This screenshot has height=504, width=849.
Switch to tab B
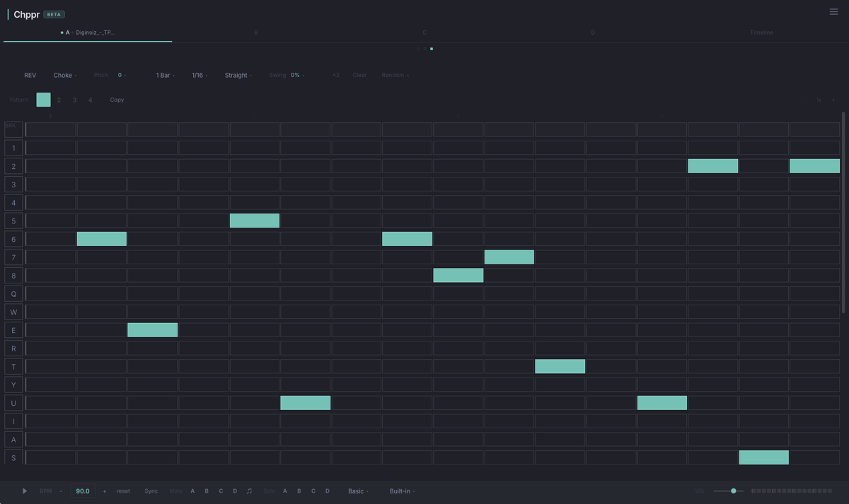[x=256, y=33]
